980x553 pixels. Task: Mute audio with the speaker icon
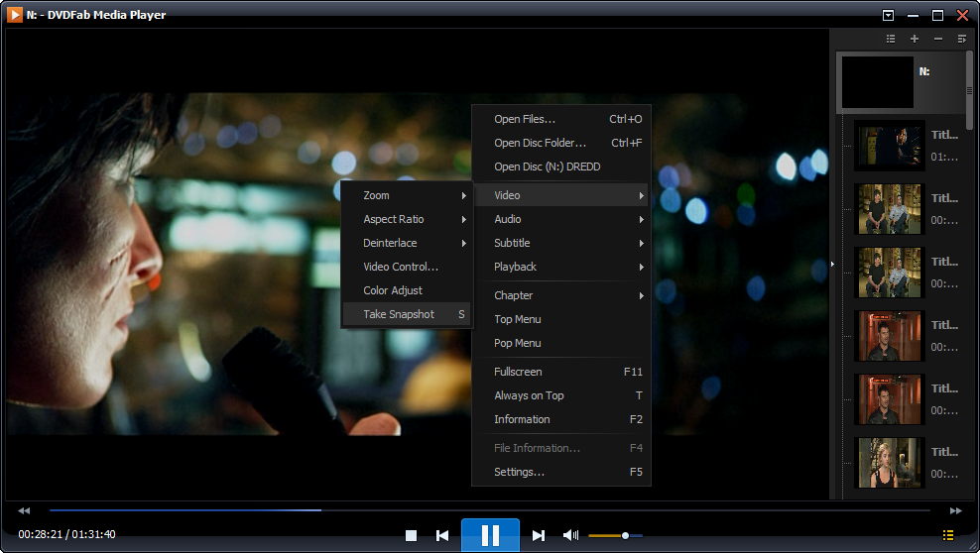point(570,535)
